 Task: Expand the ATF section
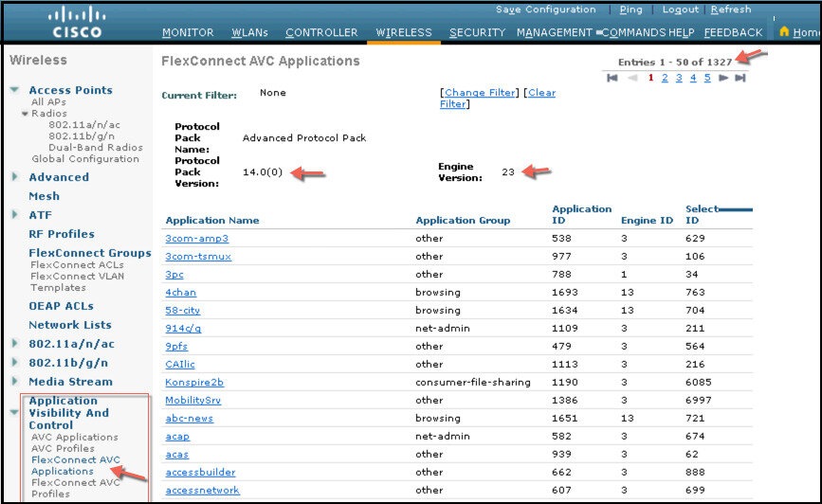click(x=14, y=215)
